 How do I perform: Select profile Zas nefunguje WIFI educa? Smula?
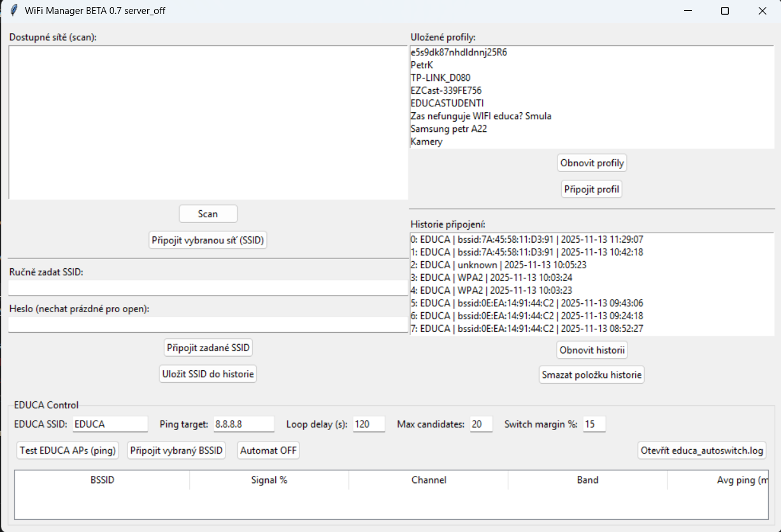[x=592, y=116]
